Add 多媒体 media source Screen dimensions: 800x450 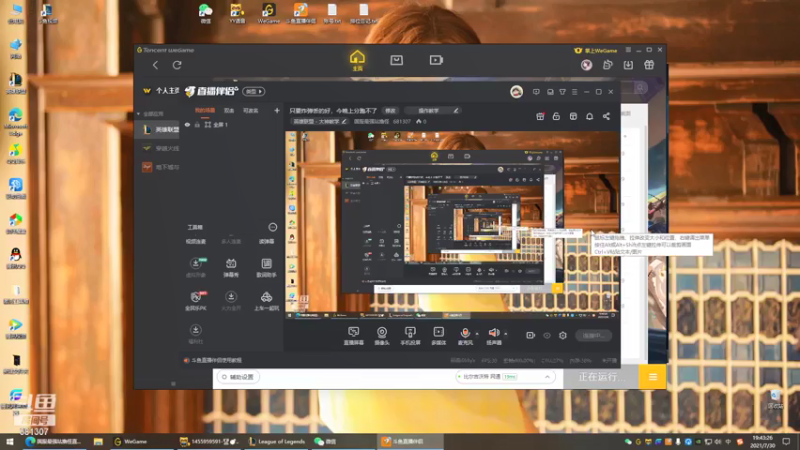pos(438,336)
